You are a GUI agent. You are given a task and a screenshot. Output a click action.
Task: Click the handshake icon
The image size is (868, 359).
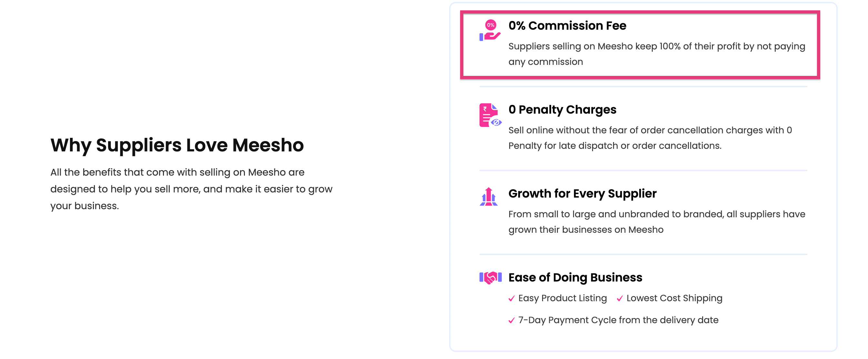(490, 278)
